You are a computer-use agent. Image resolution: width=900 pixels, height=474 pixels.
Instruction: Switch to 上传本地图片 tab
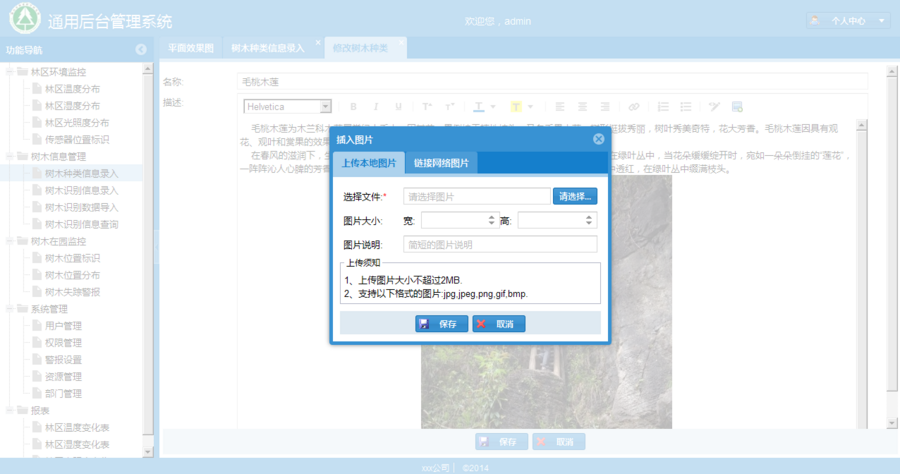369,163
